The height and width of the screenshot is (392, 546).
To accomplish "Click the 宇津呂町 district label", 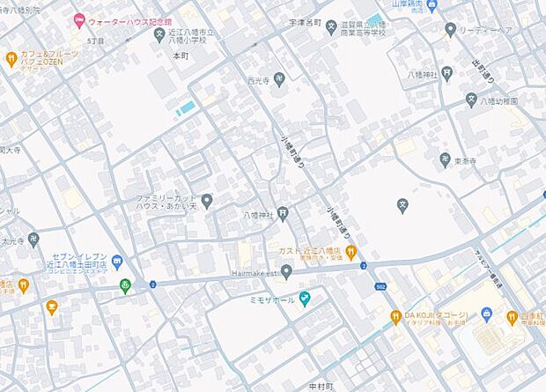I will (305, 23).
